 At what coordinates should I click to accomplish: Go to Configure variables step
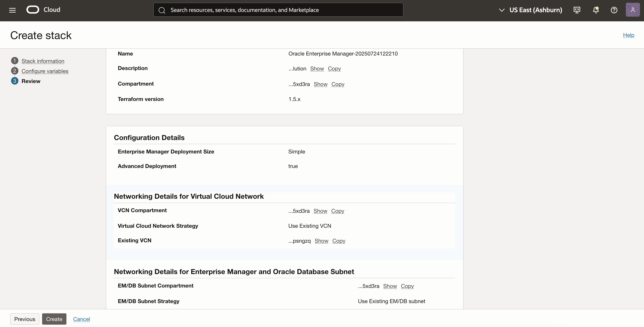[x=45, y=71]
